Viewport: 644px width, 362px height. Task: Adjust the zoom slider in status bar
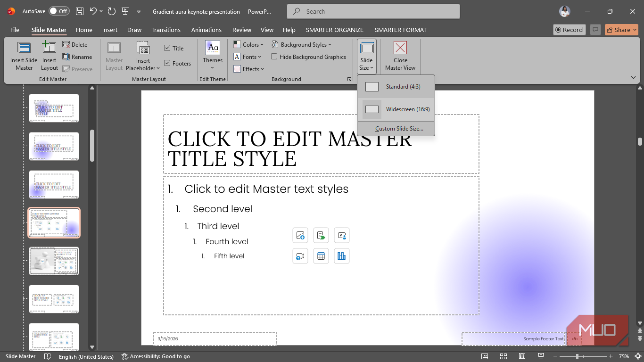point(577,356)
